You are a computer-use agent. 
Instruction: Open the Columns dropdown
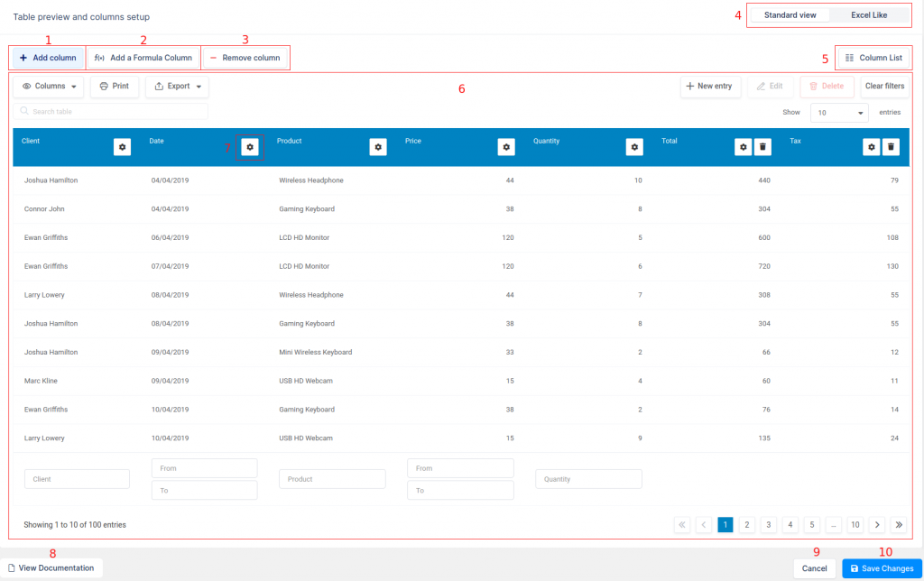[47, 86]
